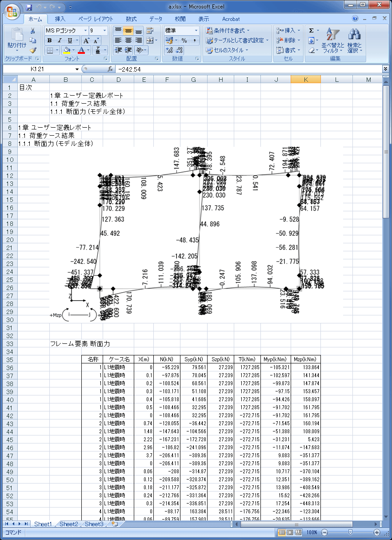Switch to the ページ レイアウト tab

(x=96, y=19)
